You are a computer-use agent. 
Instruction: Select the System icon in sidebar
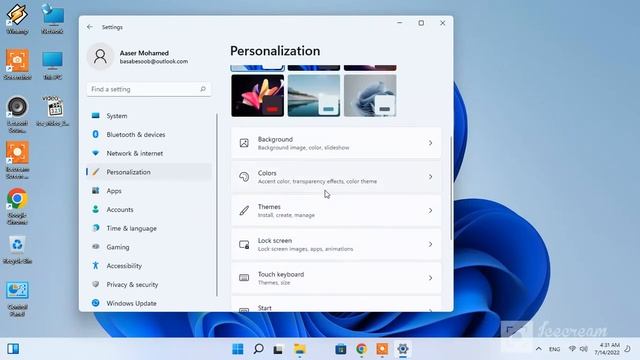pos(96,116)
